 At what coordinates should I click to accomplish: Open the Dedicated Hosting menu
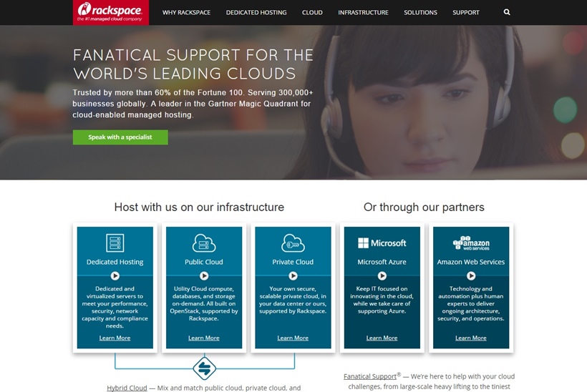[256, 12]
